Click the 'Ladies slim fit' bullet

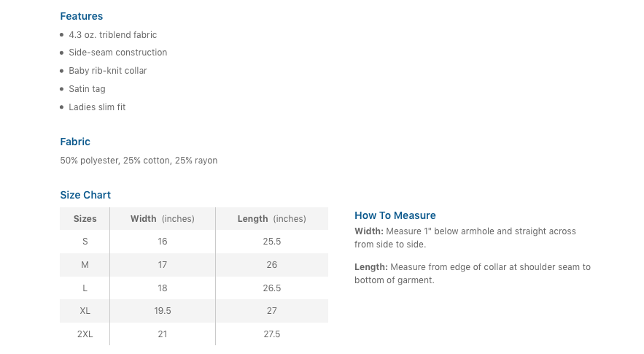[x=97, y=107]
